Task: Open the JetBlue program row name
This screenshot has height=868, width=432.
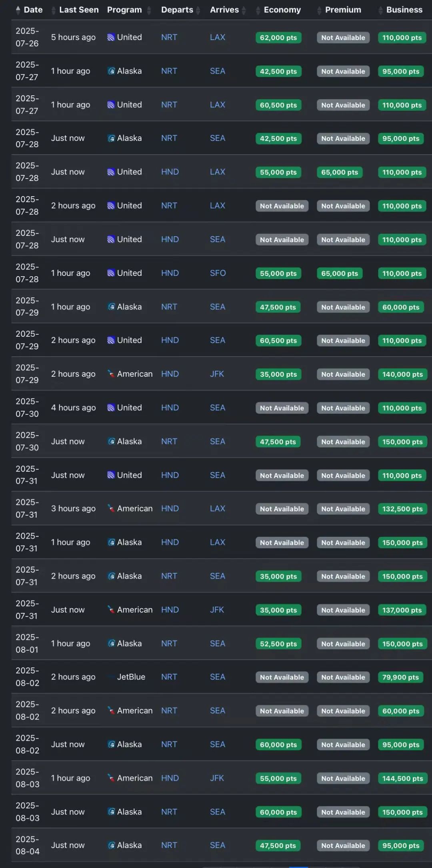Action: pyautogui.click(x=131, y=677)
